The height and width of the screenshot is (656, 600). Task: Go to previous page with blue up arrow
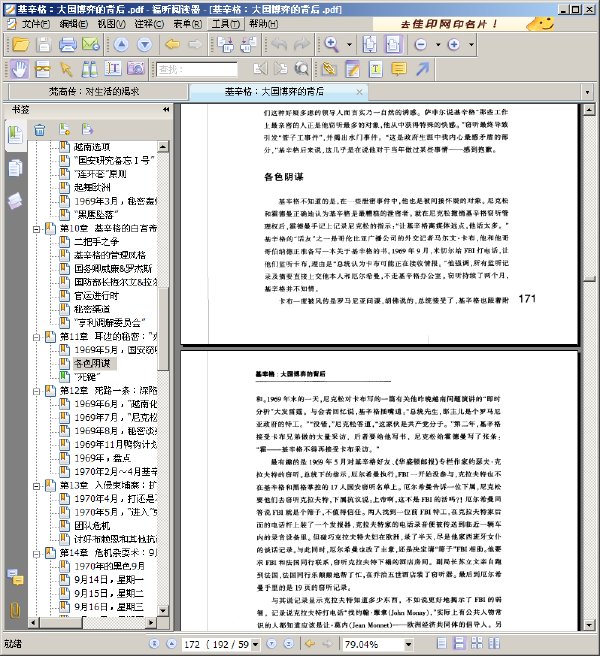[x=121, y=44]
